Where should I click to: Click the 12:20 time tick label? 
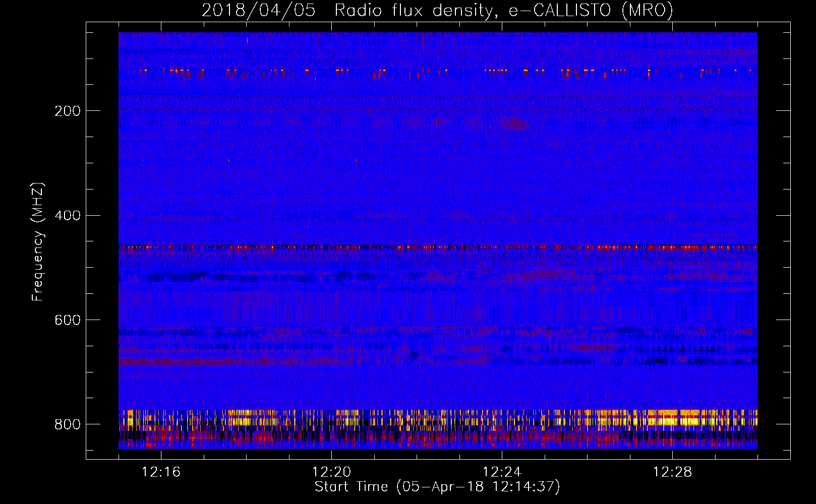click(332, 472)
